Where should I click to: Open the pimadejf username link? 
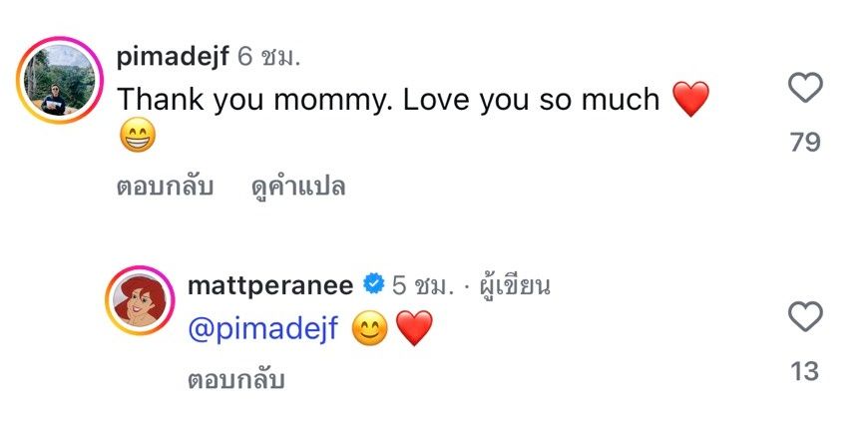coord(172,57)
